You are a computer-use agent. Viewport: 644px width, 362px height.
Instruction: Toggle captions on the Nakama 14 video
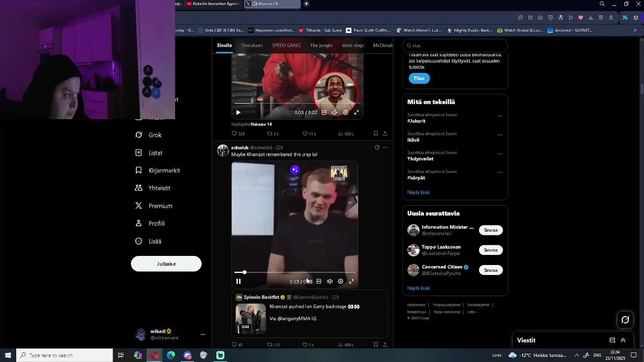(x=324, y=113)
